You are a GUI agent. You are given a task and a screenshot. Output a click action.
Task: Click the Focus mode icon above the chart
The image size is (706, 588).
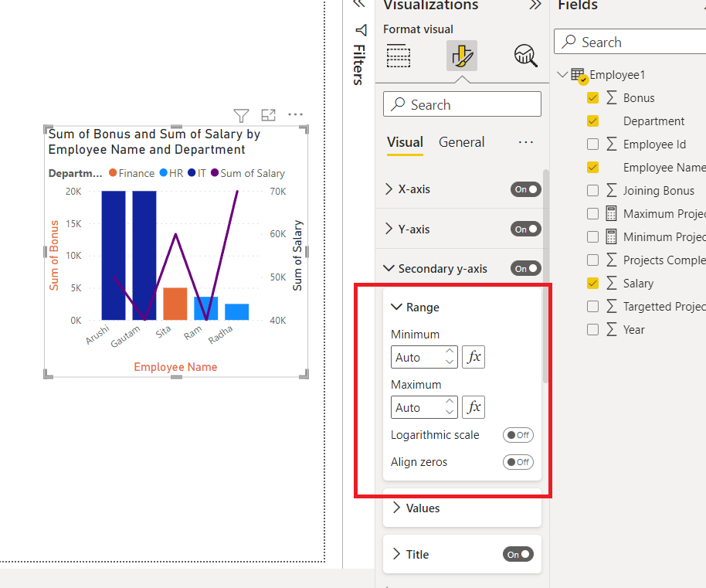click(268, 115)
